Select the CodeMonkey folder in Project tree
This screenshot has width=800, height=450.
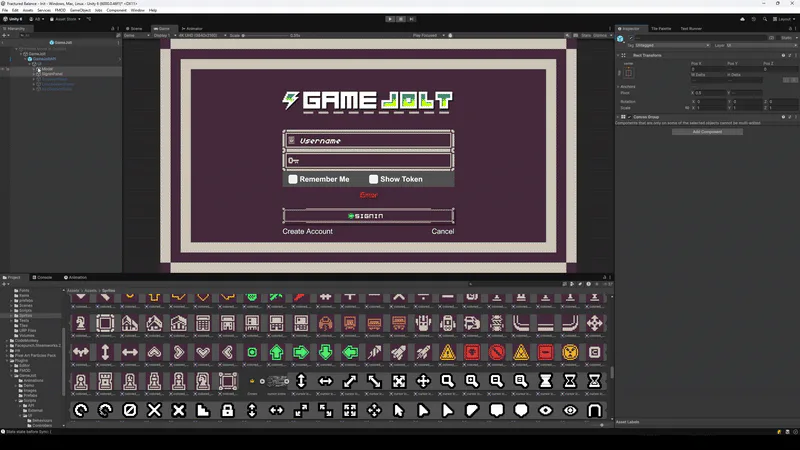[26, 340]
